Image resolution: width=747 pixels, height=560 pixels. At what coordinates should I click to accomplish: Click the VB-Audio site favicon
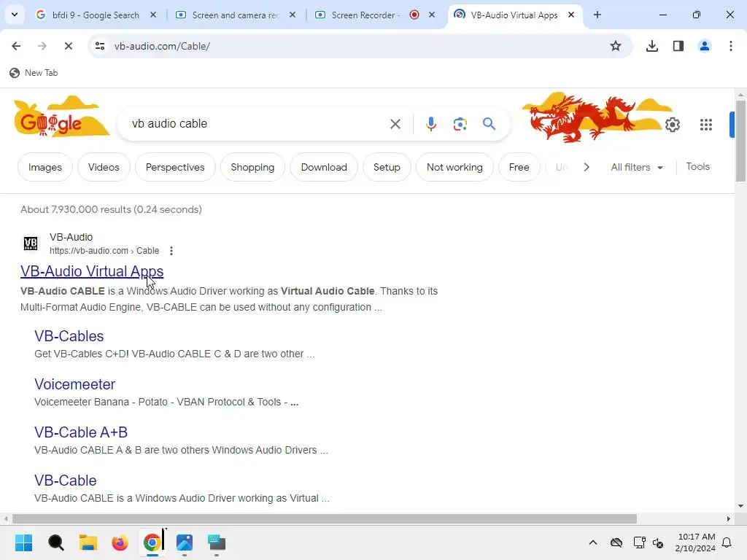coord(31,244)
